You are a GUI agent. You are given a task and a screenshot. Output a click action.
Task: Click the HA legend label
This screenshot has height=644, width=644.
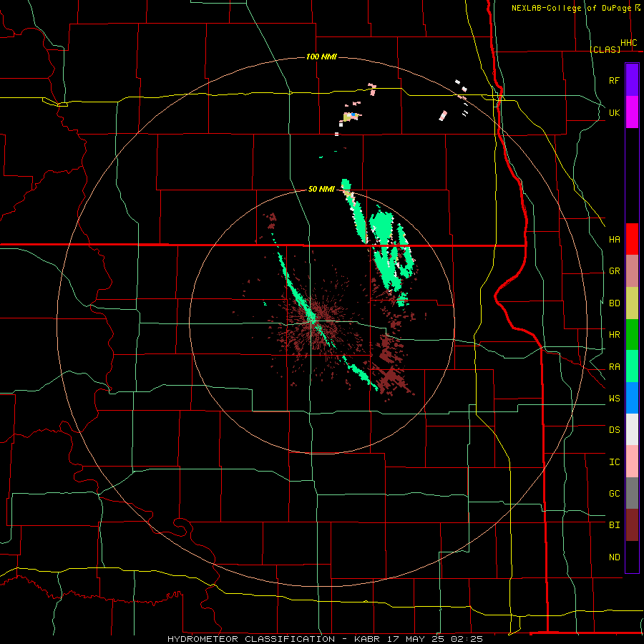614,239
